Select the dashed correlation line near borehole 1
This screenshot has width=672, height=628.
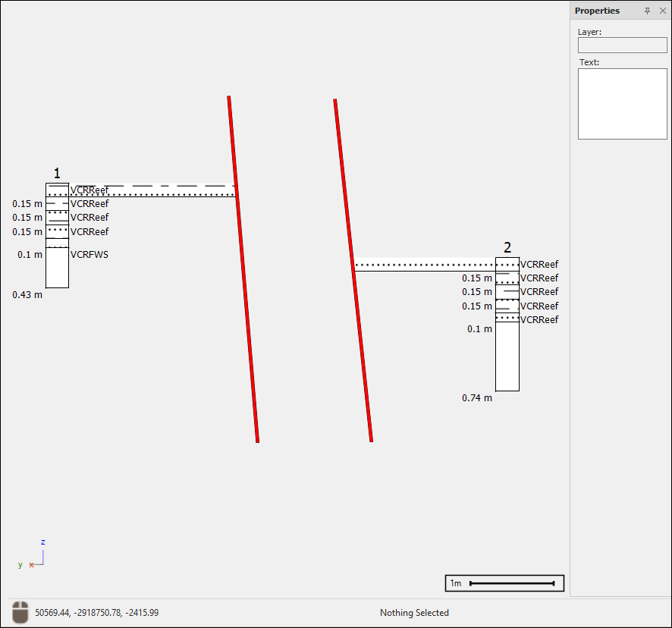152,185
